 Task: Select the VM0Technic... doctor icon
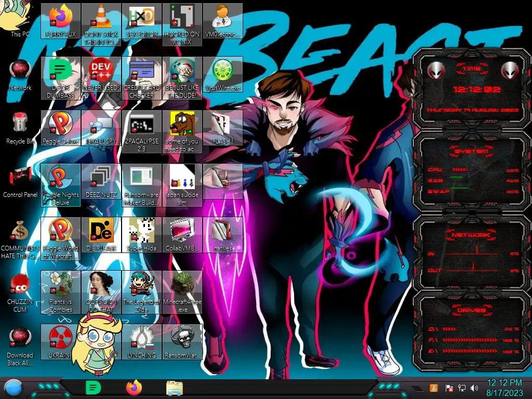pos(222,21)
